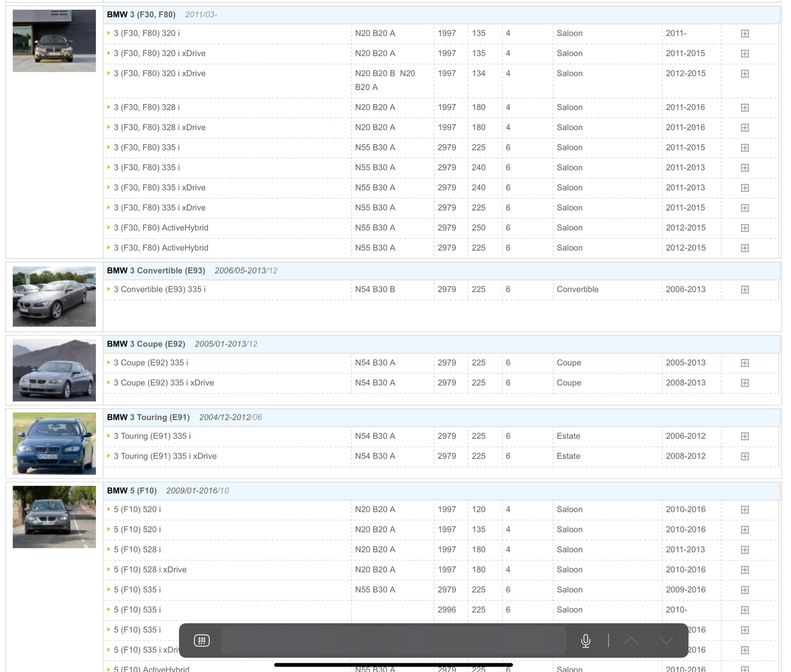Tap the microphone dictation icon
Viewport: 791px width, 672px height.
pyautogui.click(x=585, y=640)
